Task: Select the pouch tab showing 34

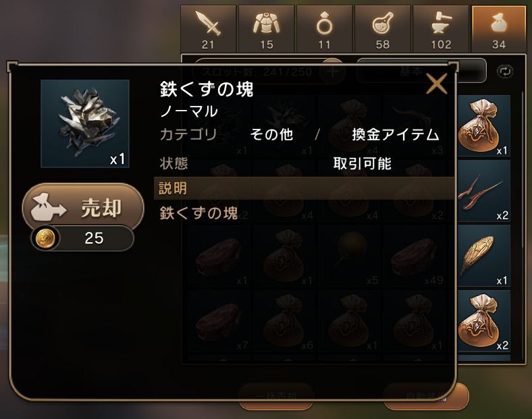Action: coord(499,29)
